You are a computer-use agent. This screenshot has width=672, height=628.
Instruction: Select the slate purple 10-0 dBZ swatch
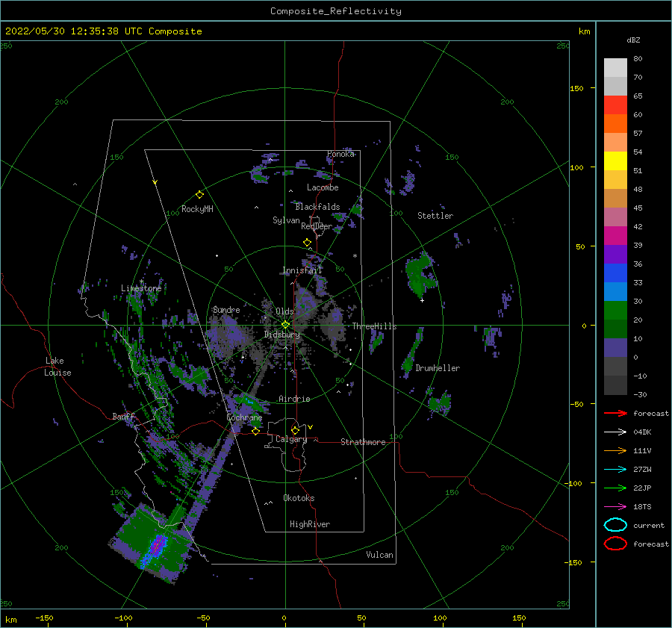(615, 348)
